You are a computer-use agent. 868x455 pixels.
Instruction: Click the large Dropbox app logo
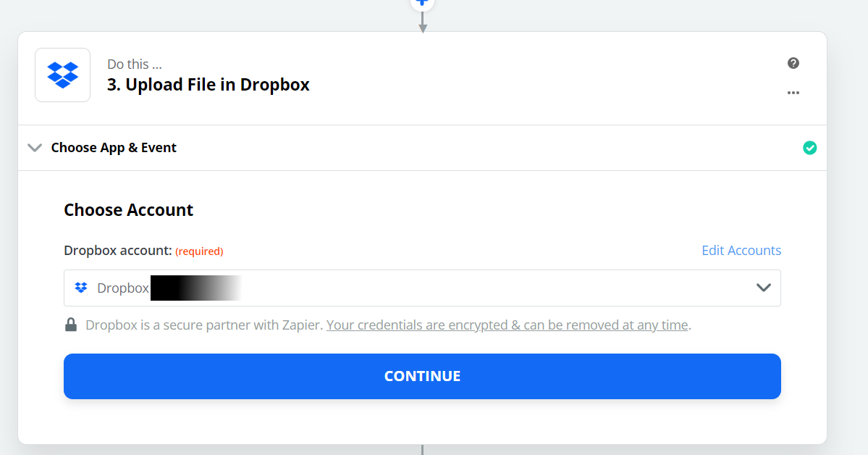coord(62,75)
